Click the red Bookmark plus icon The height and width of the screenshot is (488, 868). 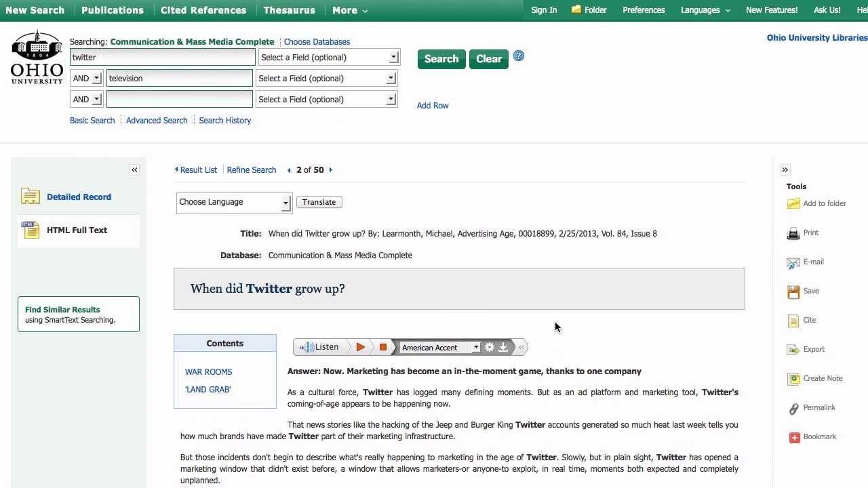pos(794,437)
